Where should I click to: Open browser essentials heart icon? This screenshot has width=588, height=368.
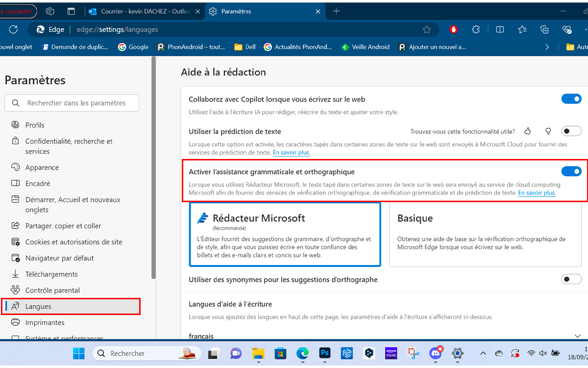click(x=567, y=29)
